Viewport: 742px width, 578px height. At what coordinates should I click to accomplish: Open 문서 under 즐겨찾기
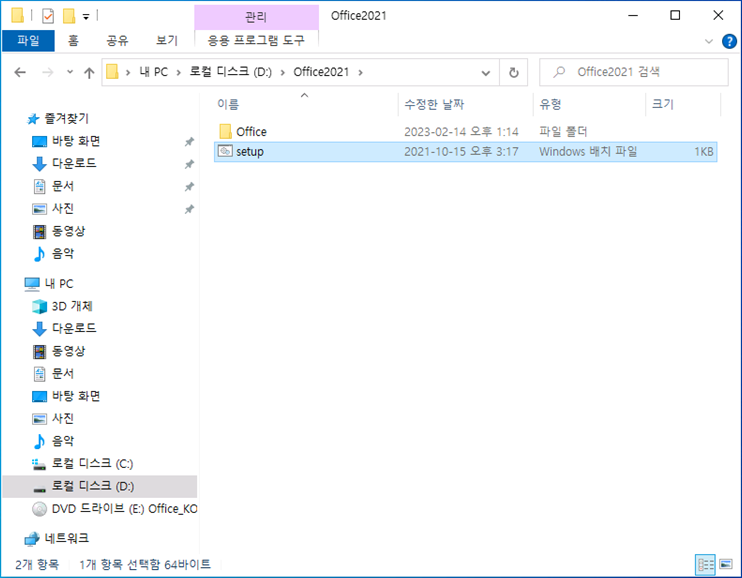pyautogui.click(x=63, y=186)
